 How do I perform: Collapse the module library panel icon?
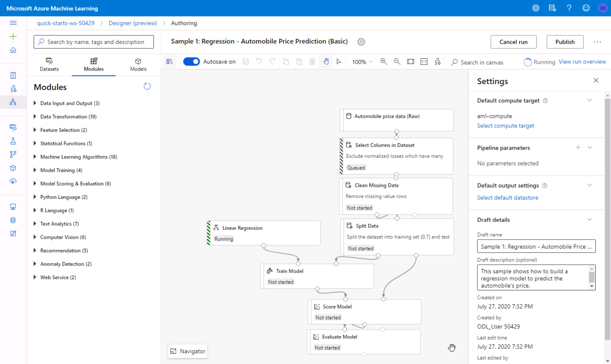pyautogui.click(x=169, y=61)
